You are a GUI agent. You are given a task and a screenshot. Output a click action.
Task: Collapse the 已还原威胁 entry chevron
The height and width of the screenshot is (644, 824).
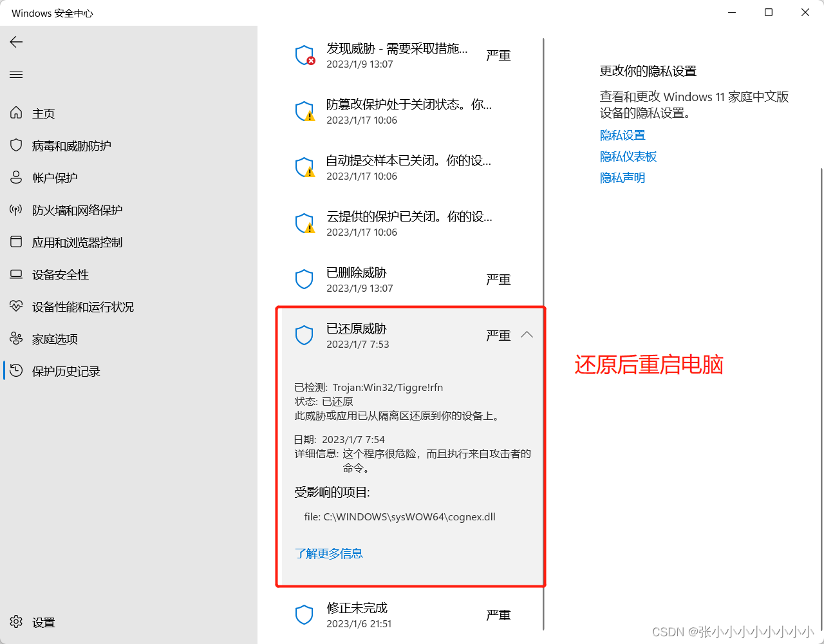(527, 335)
